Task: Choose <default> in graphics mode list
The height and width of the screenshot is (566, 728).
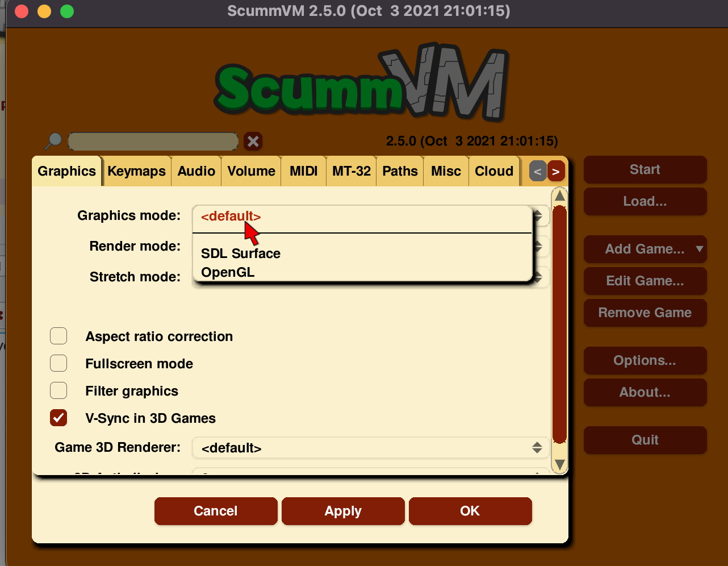Action: coord(231,217)
